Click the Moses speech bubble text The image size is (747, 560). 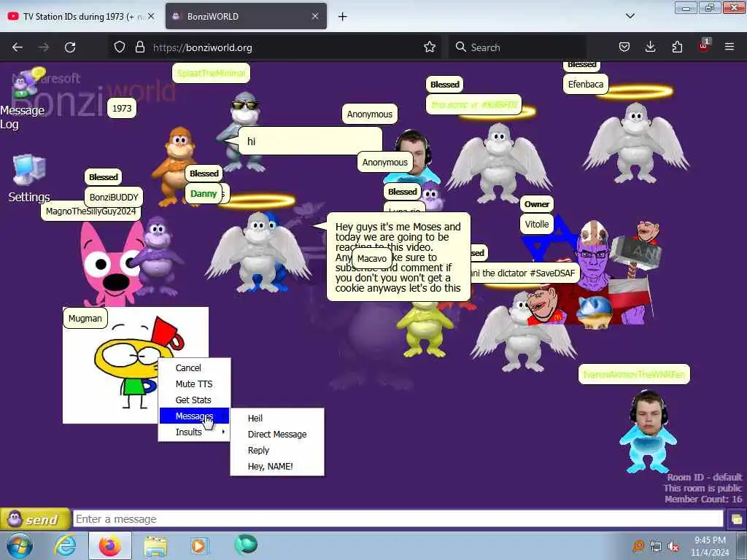click(x=398, y=257)
